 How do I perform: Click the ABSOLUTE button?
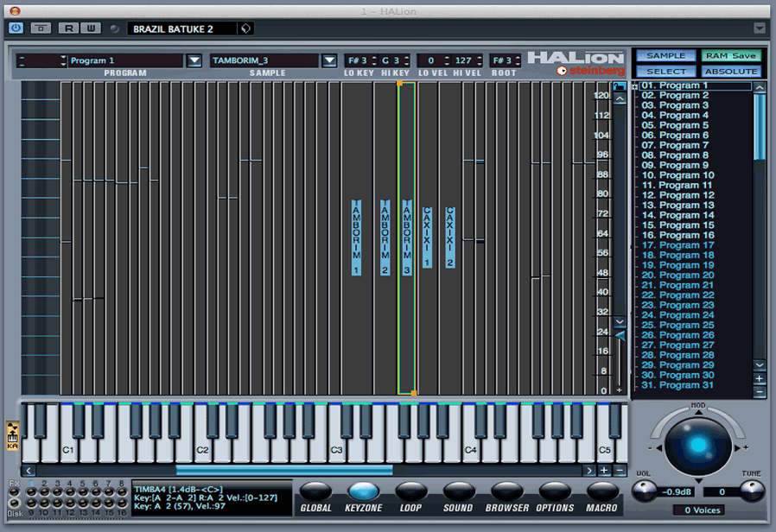pos(731,71)
